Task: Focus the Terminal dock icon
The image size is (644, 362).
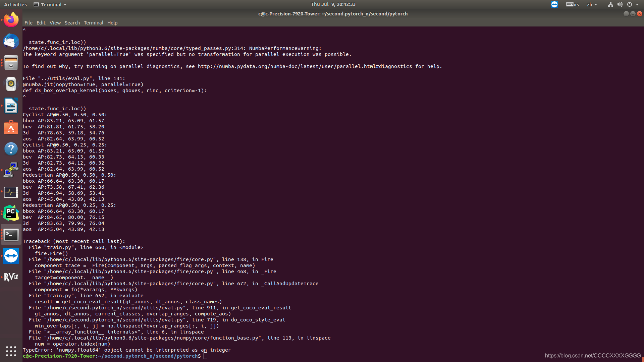Action: [11, 235]
